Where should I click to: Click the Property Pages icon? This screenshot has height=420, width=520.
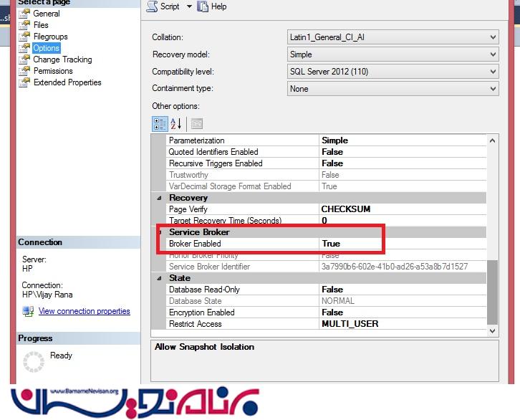tap(196, 124)
